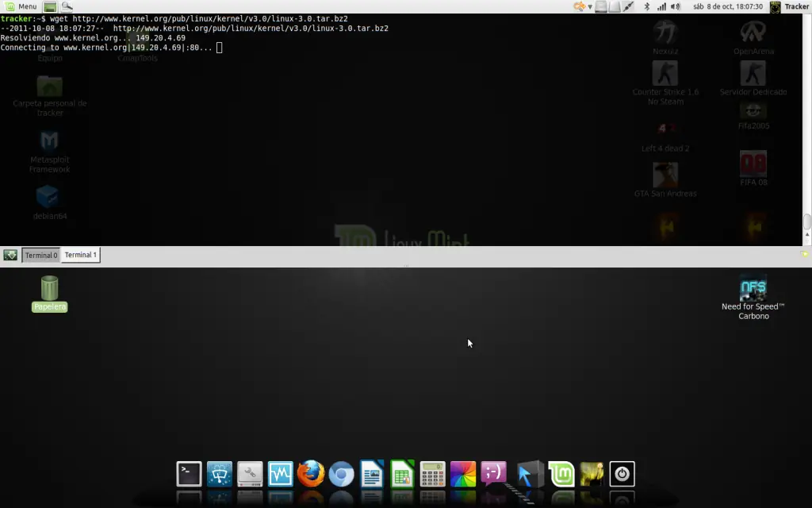
Task: Open the rainbow color pinwheel app in dock
Action: pyautogui.click(x=463, y=474)
